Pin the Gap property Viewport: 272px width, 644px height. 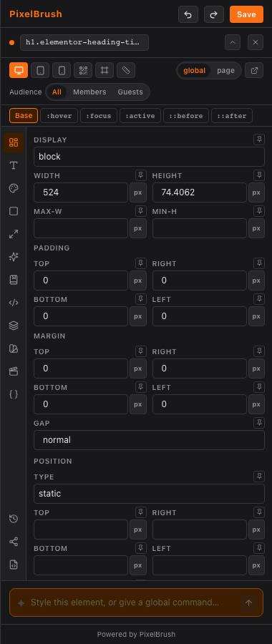click(x=259, y=423)
